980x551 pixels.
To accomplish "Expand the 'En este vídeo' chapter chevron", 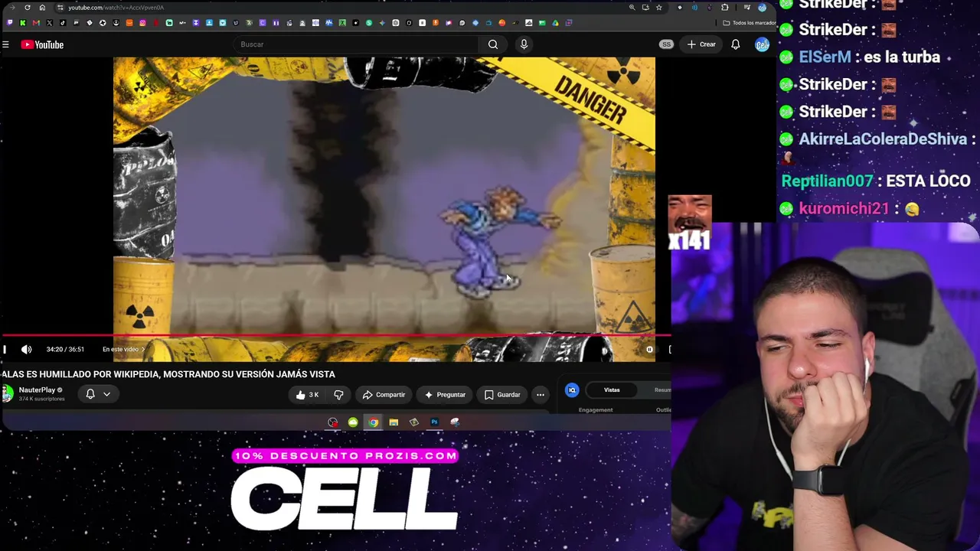I will 142,350.
